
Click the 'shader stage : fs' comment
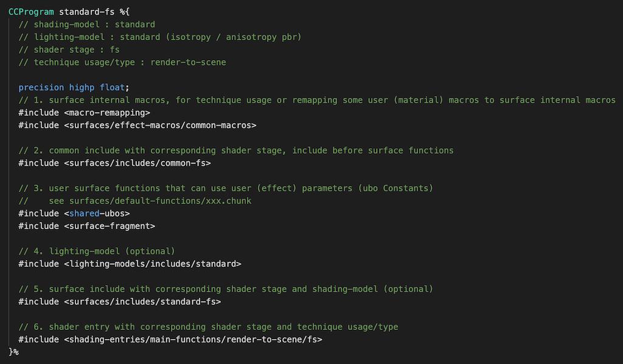click(69, 50)
